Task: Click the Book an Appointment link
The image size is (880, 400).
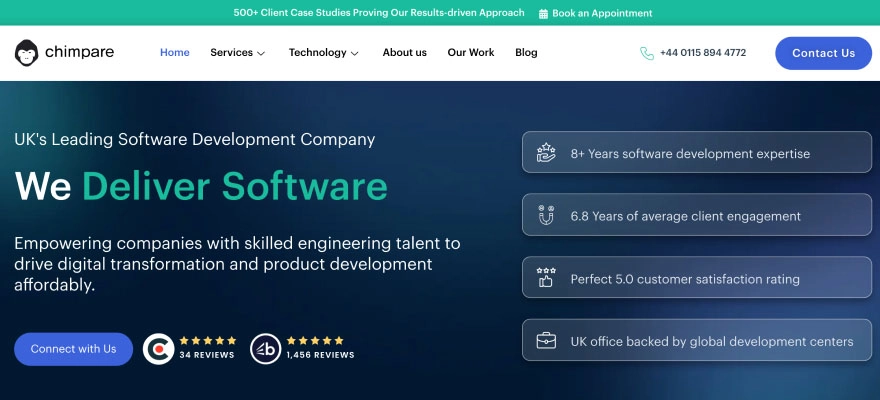Action: [602, 14]
